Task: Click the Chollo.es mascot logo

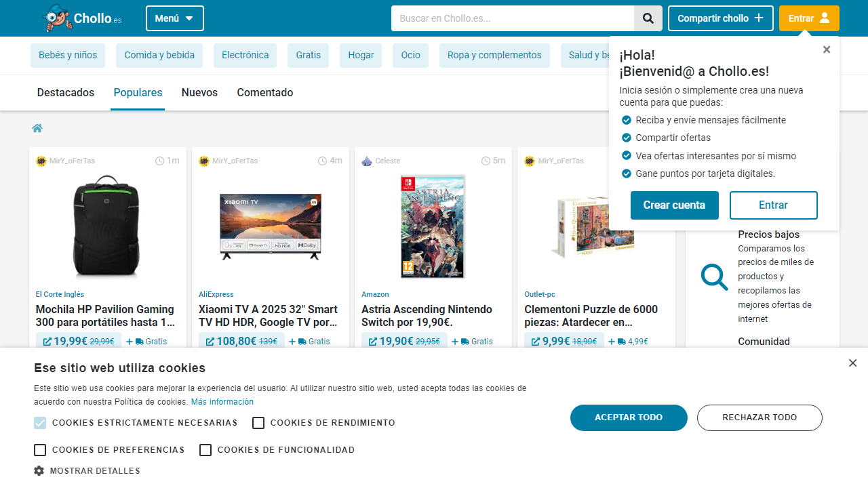Action: 56,18
